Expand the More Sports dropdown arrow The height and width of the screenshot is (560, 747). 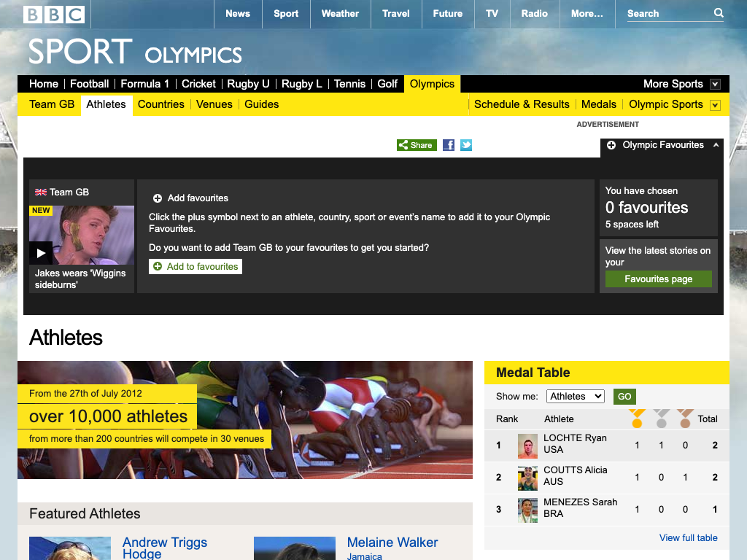(715, 85)
